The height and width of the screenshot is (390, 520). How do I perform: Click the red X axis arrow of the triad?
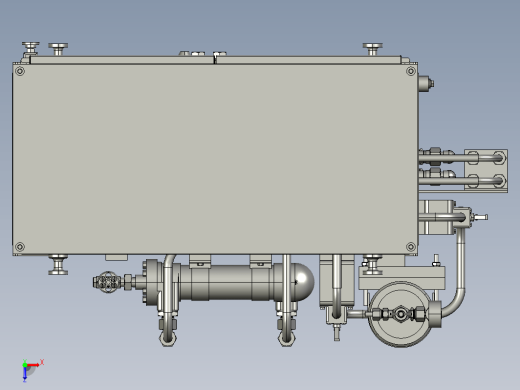point(34,365)
